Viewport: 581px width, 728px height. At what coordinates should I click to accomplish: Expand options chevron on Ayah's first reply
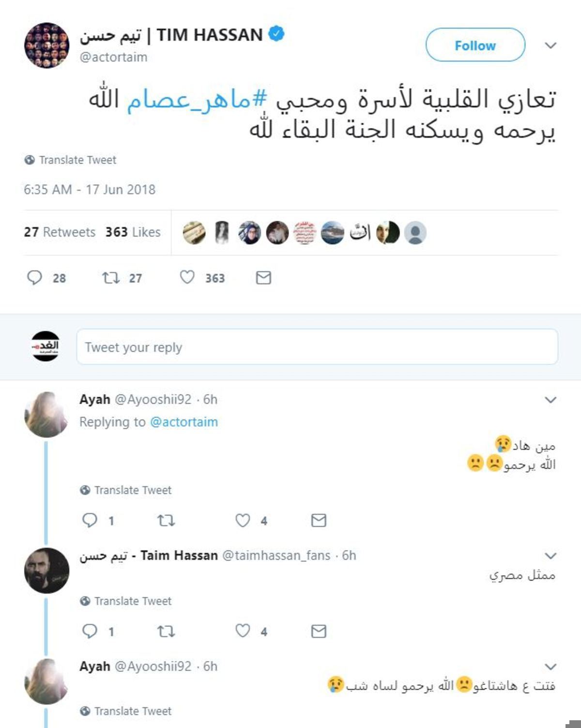coord(550,400)
